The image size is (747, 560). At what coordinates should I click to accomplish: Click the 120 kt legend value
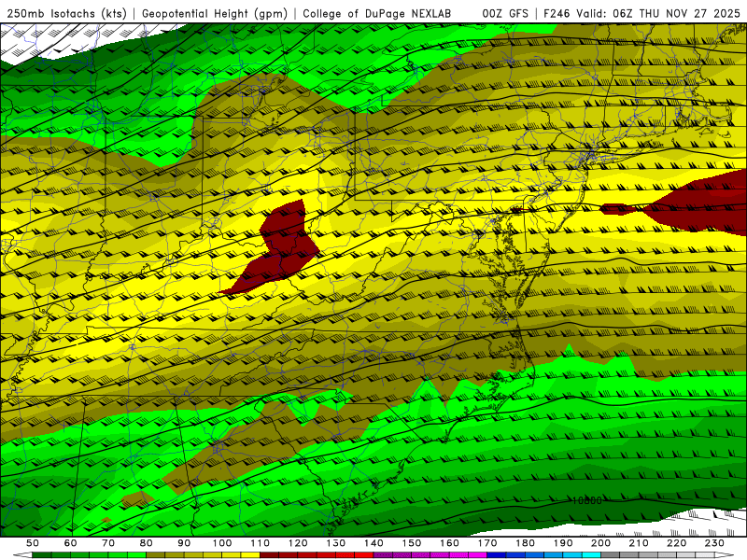coord(298,543)
